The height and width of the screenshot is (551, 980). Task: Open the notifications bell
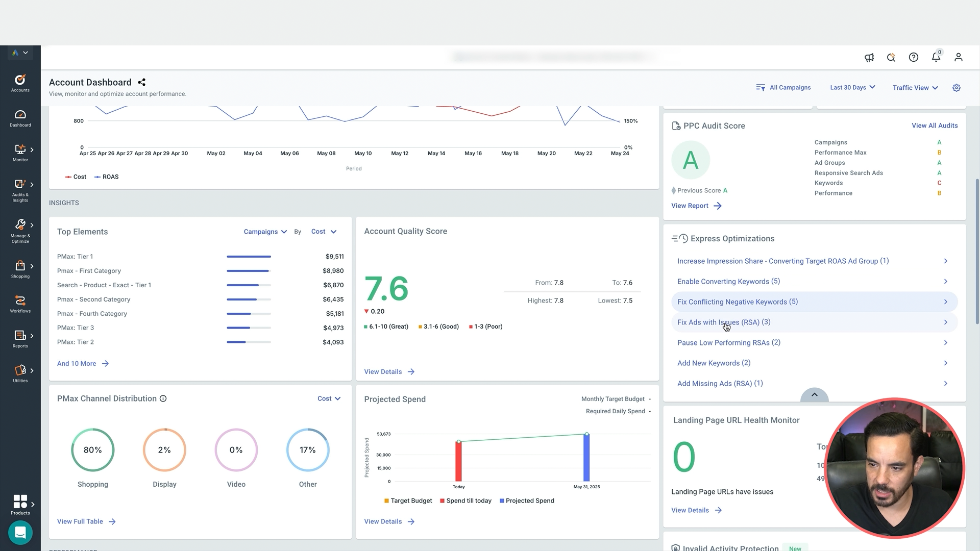point(936,57)
